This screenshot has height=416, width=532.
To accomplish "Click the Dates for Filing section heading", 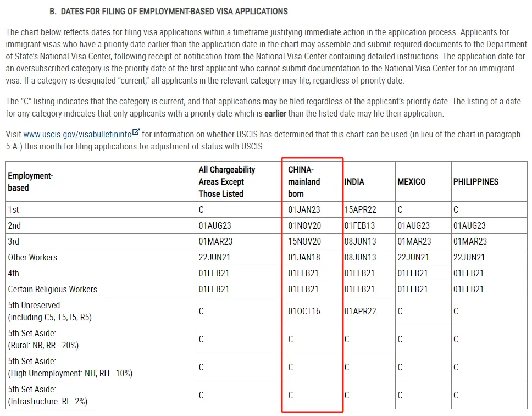I will coord(174,11).
